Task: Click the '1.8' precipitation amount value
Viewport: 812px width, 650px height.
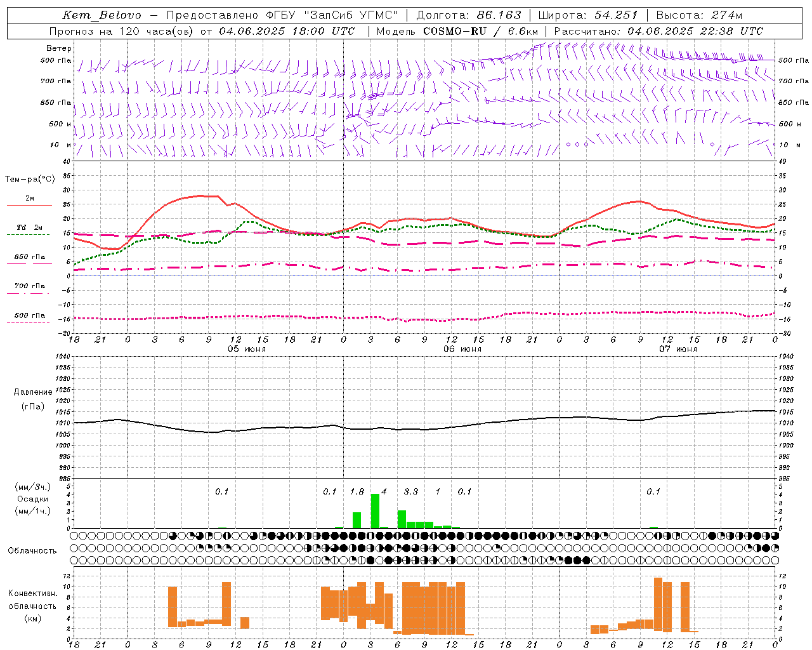Action: tap(357, 491)
